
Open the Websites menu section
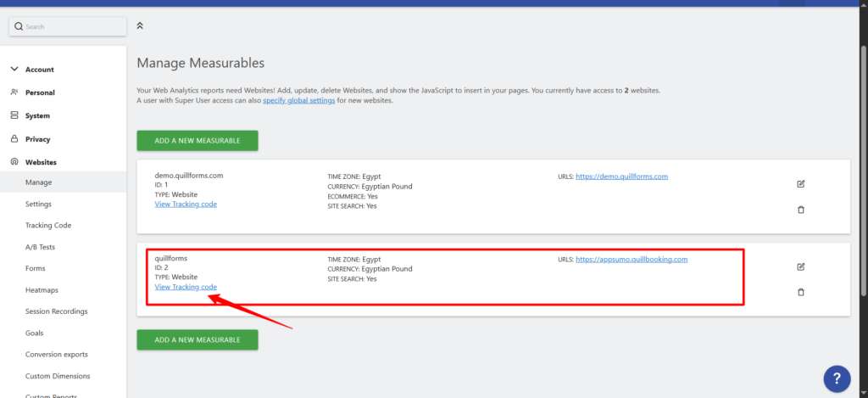[x=41, y=162]
